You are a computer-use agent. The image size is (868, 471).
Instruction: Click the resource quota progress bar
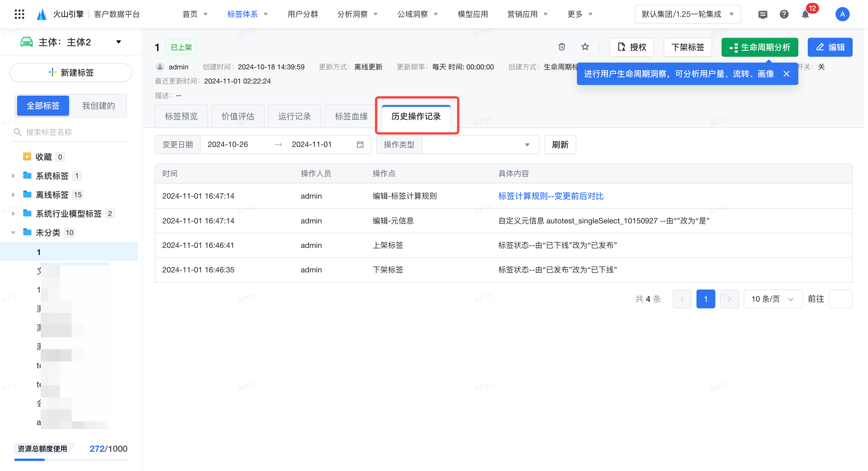[x=71, y=459]
